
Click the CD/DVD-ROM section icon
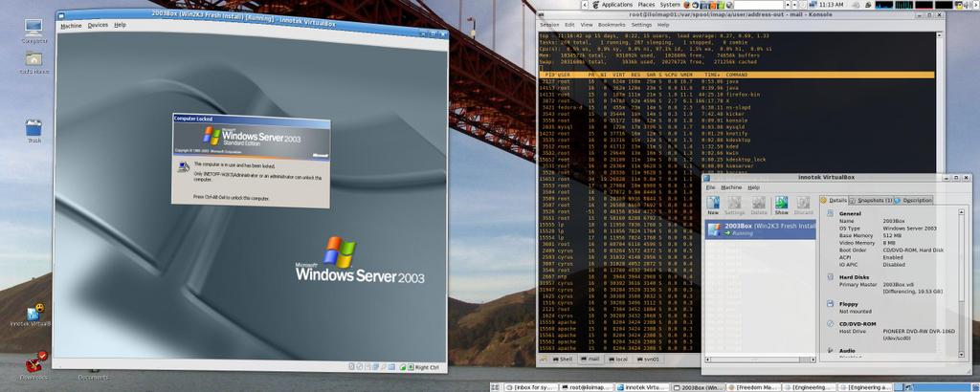coord(830,324)
